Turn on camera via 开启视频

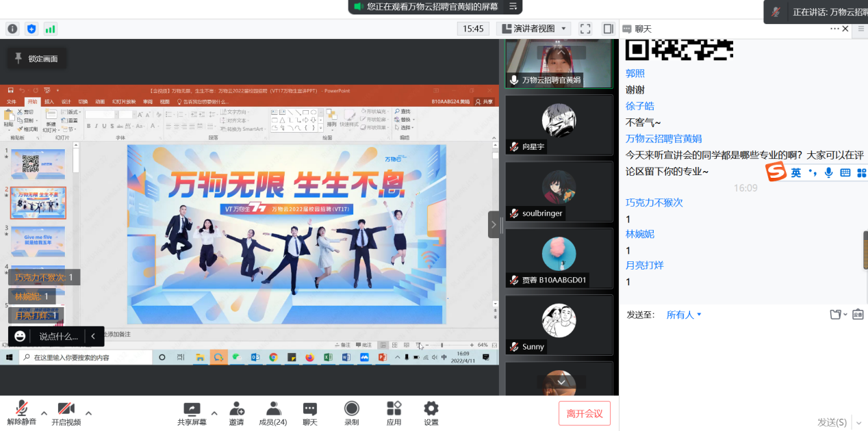(66, 410)
